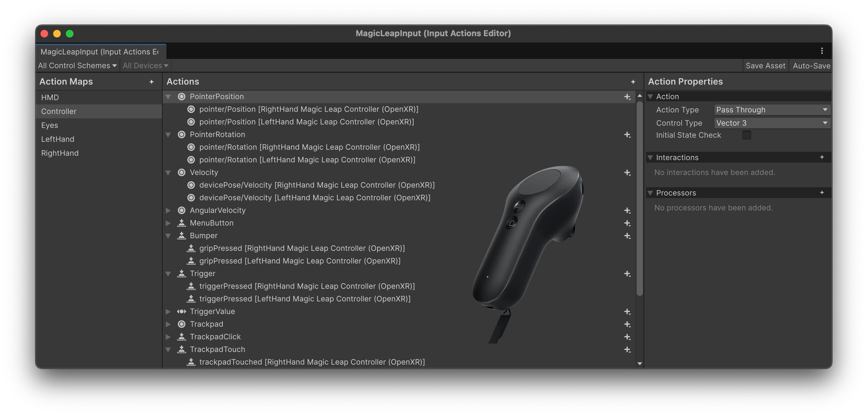Add new interaction with plus icon
The width and height of the screenshot is (868, 416).
tap(822, 157)
